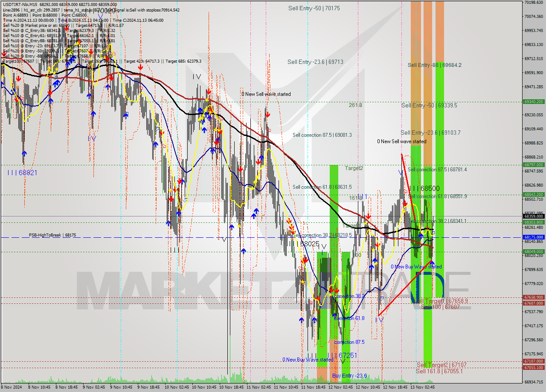This screenshot has height=392, width=546.
Task: Click green 69340.200 price tag on axis
Action: pos(533,101)
